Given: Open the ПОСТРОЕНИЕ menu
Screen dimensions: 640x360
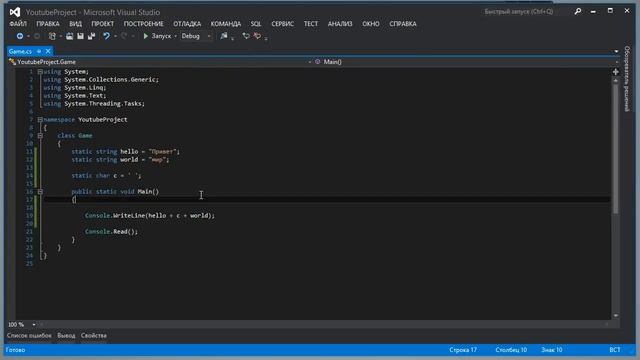Looking at the screenshot, I should (144, 24).
